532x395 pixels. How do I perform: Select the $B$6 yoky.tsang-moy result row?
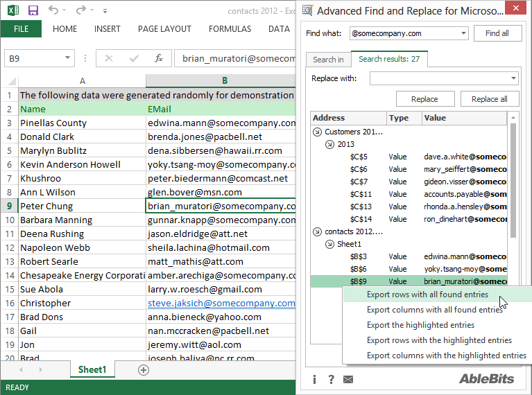[409, 269]
